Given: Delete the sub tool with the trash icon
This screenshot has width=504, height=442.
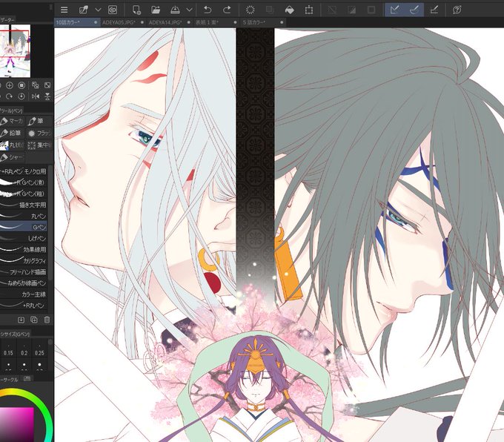Looking at the screenshot, I should tap(47, 320).
